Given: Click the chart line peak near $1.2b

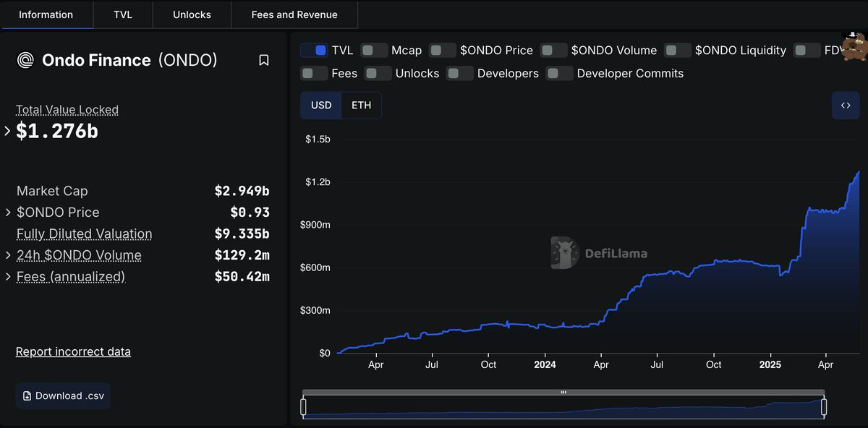Looking at the screenshot, I should tap(858, 173).
